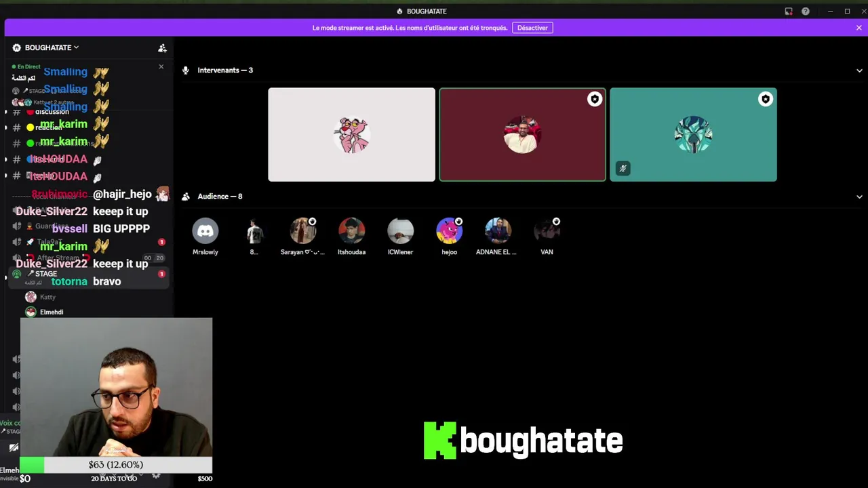Toggle the camera-off icon in voice panel
The height and width of the screenshot is (488, 868).
click(x=14, y=447)
